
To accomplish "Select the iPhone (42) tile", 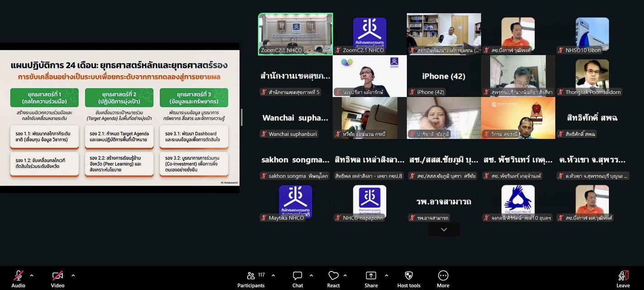I will (444, 76).
